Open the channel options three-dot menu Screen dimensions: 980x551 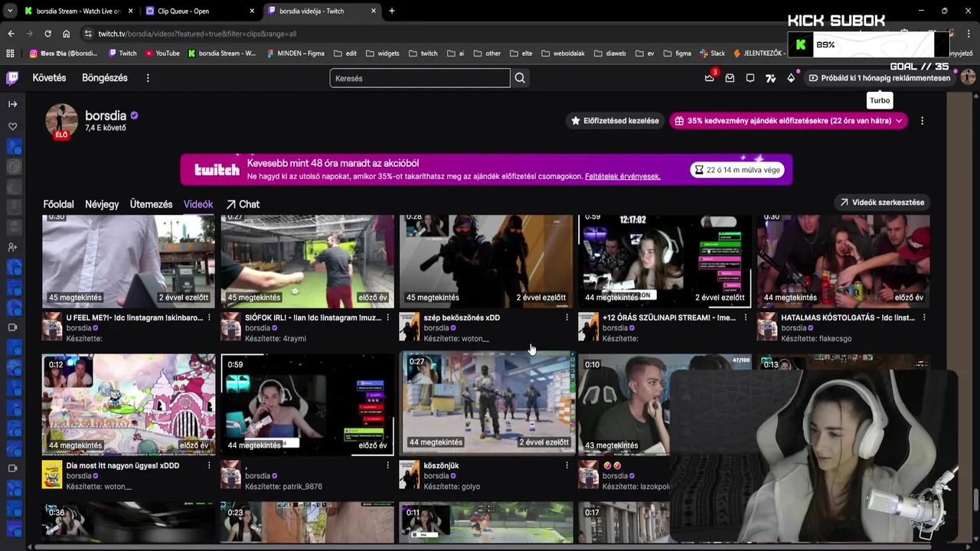coord(922,121)
